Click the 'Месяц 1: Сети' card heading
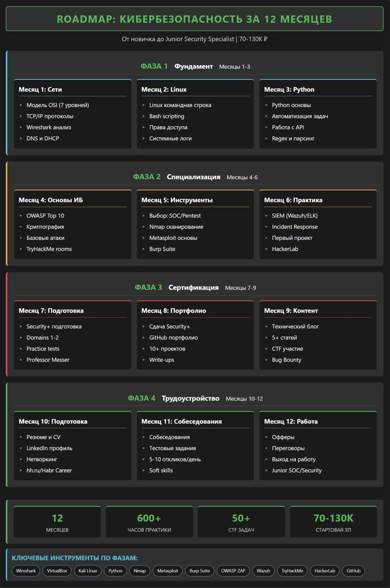 40,89
